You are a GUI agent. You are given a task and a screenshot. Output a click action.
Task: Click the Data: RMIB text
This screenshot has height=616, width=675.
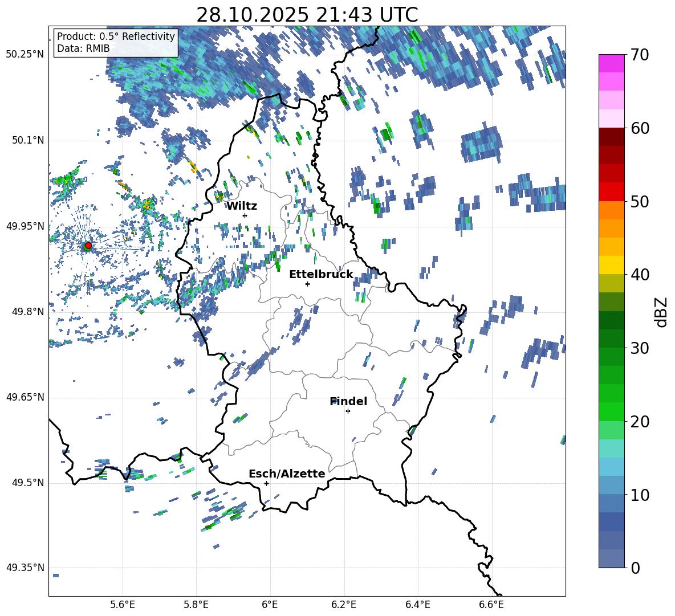tap(83, 48)
